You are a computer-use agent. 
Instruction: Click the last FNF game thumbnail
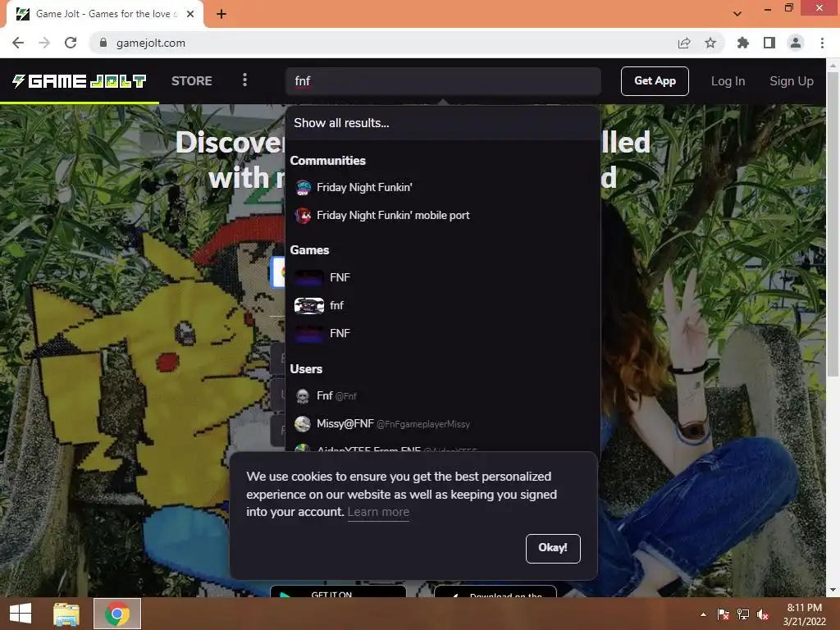(309, 333)
